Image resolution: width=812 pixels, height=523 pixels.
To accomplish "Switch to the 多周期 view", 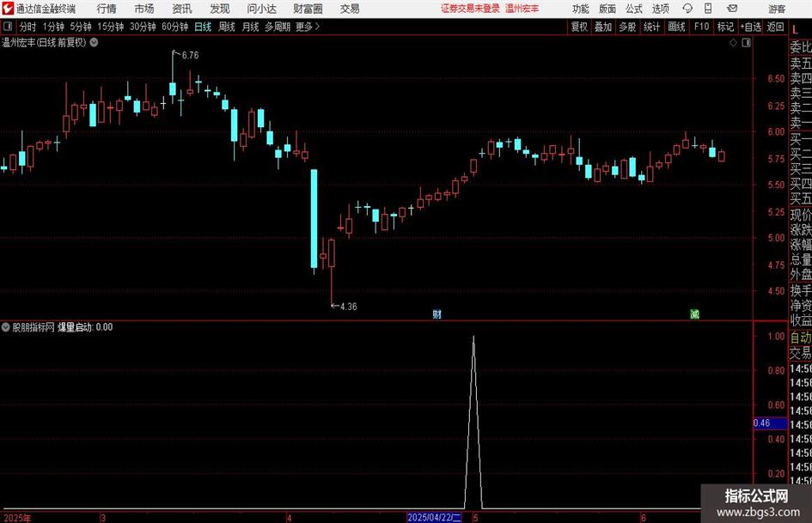I will [278, 27].
